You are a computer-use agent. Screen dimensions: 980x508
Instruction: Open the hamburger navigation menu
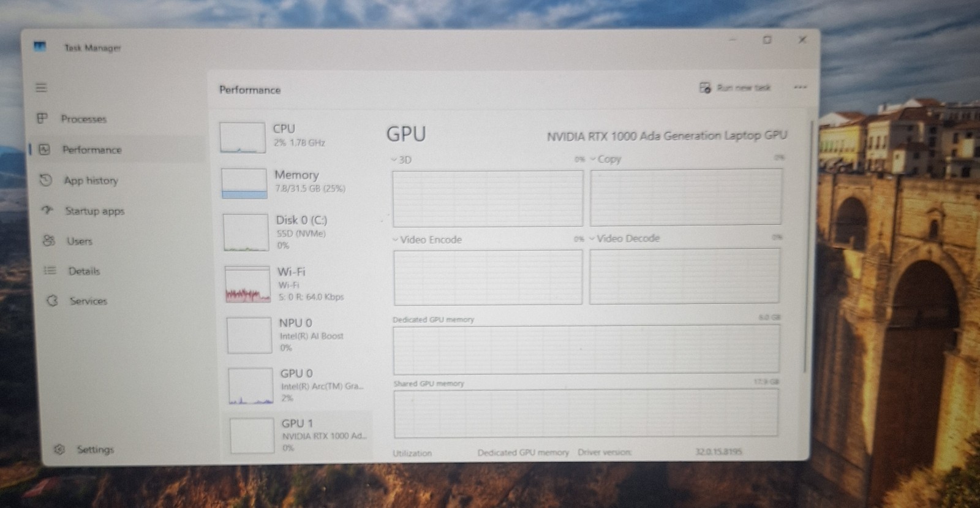click(x=41, y=88)
